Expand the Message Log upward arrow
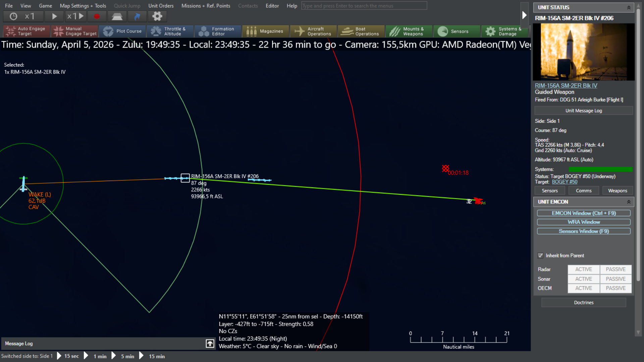Viewport: 644px width, 362px height. [210, 344]
